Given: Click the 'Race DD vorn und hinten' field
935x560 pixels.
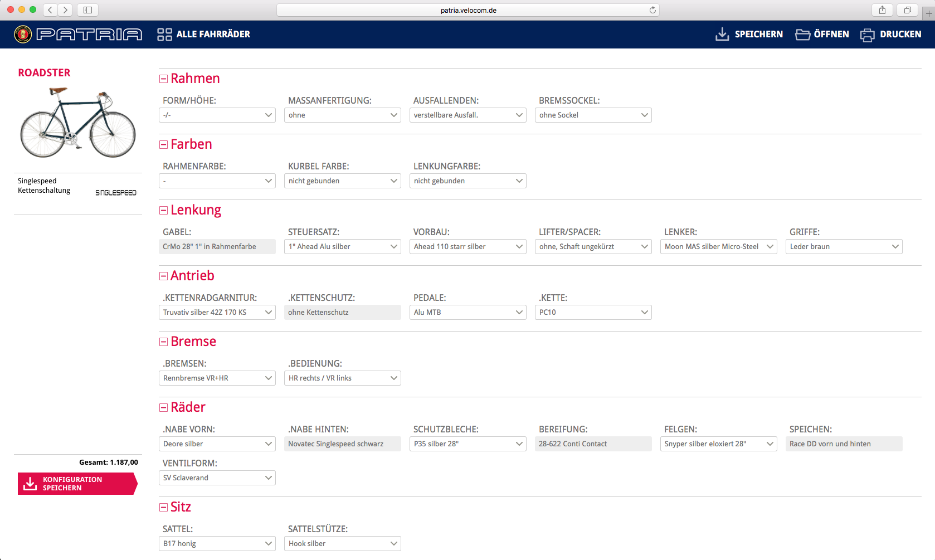Looking at the screenshot, I should (844, 444).
